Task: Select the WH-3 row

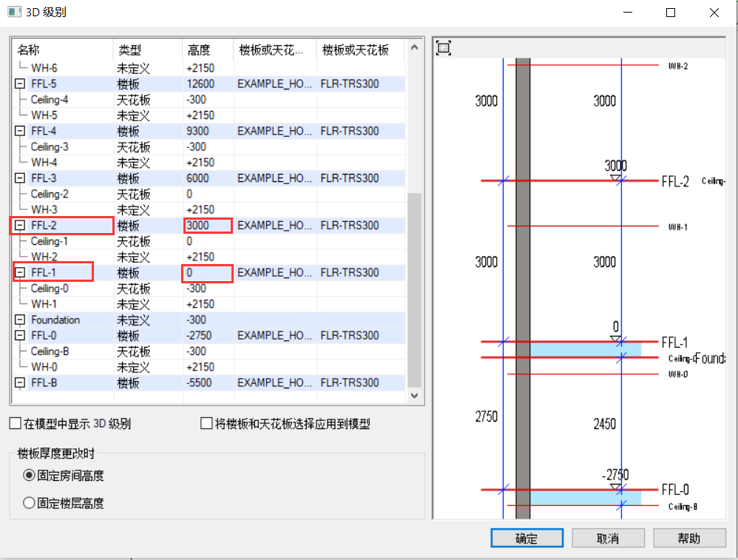Action: 208,209
